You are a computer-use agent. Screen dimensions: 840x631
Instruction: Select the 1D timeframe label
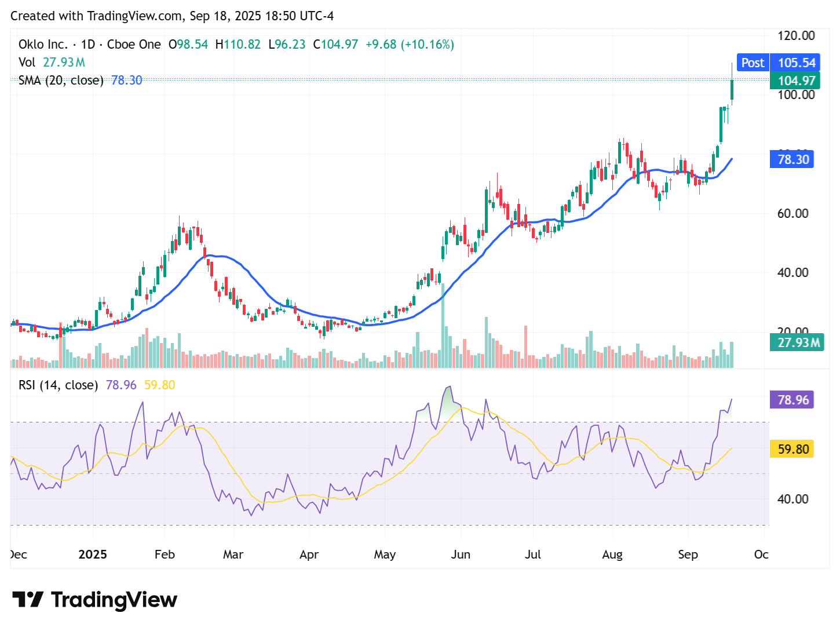coord(88,44)
